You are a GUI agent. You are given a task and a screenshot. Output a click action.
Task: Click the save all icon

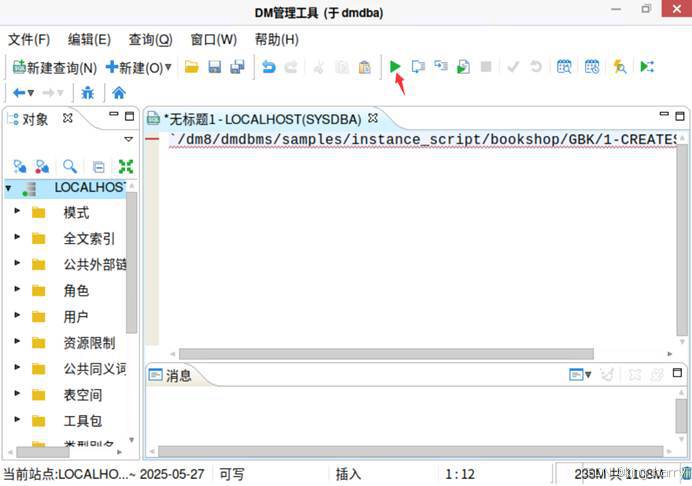click(x=237, y=67)
